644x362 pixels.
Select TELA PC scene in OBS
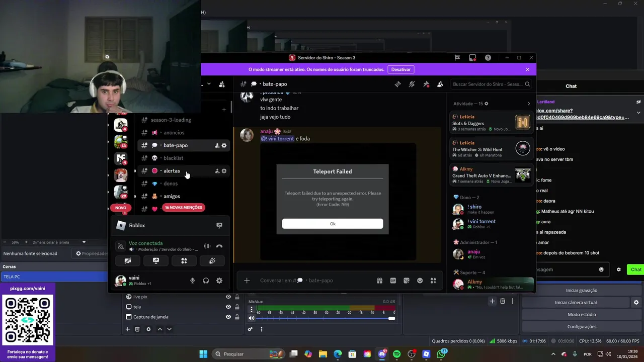pos(54,277)
